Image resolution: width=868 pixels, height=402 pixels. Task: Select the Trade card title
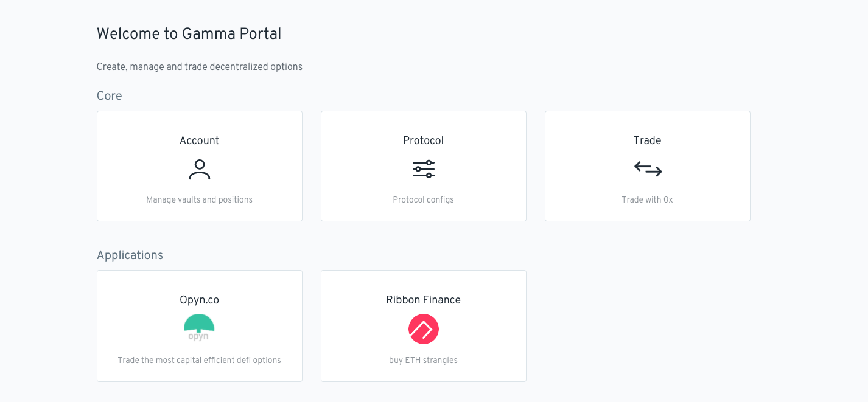coord(647,140)
